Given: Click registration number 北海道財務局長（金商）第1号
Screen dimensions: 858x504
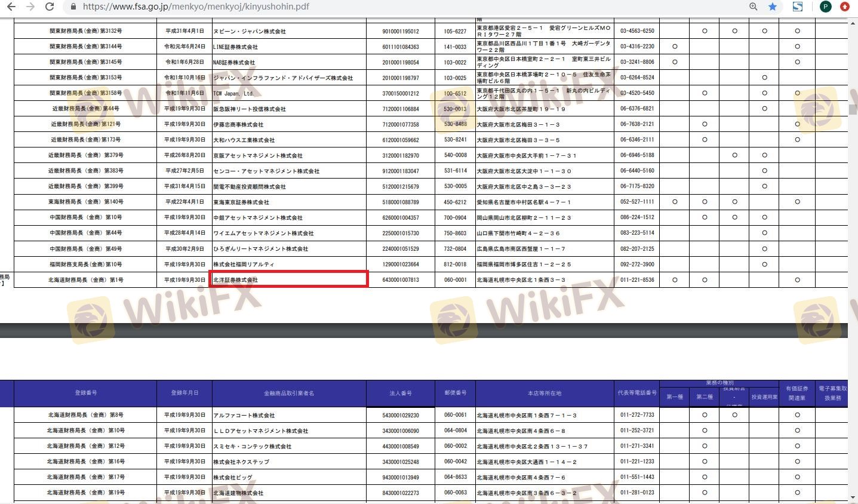Looking at the screenshot, I should point(86,279).
